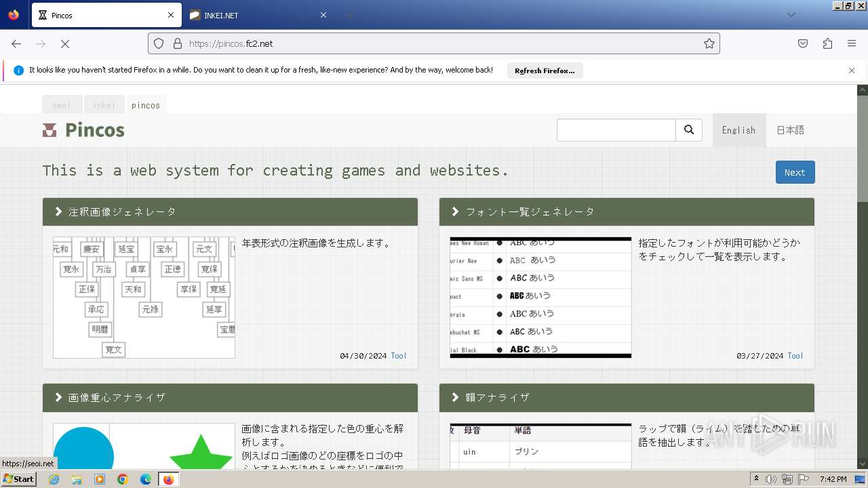Open the seoi site tab
The height and width of the screenshot is (488, 868).
click(x=62, y=105)
